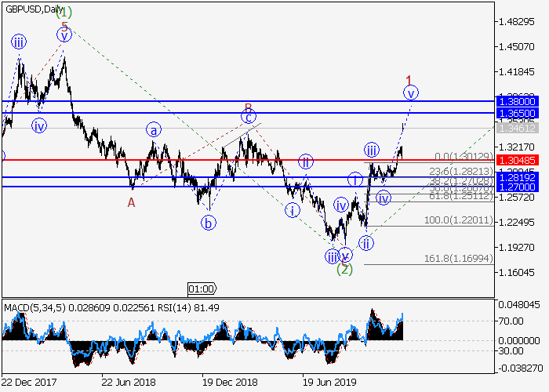Click the '01:00' time label box
The width and height of the screenshot is (549, 392).
click(x=202, y=289)
